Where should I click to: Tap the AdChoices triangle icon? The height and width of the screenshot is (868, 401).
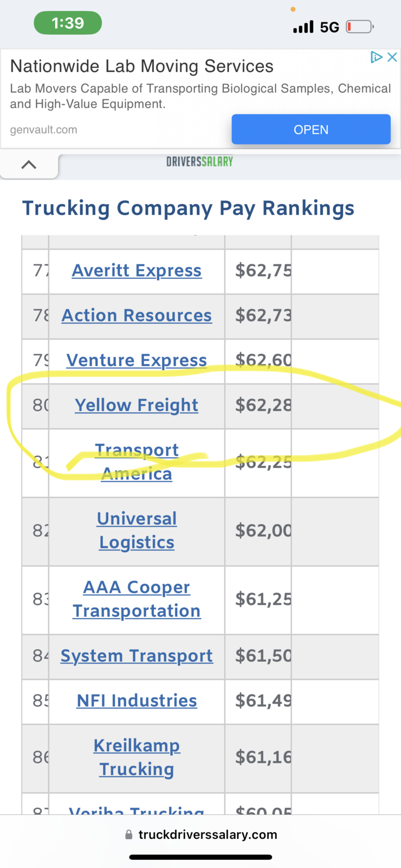(x=376, y=57)
